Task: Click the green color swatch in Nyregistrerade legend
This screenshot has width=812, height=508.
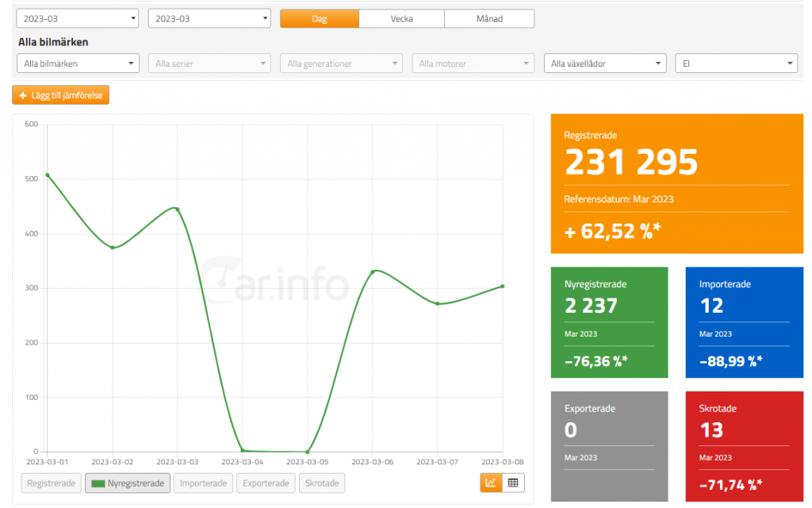Action: pyautogui.click(x=98, y=483)
